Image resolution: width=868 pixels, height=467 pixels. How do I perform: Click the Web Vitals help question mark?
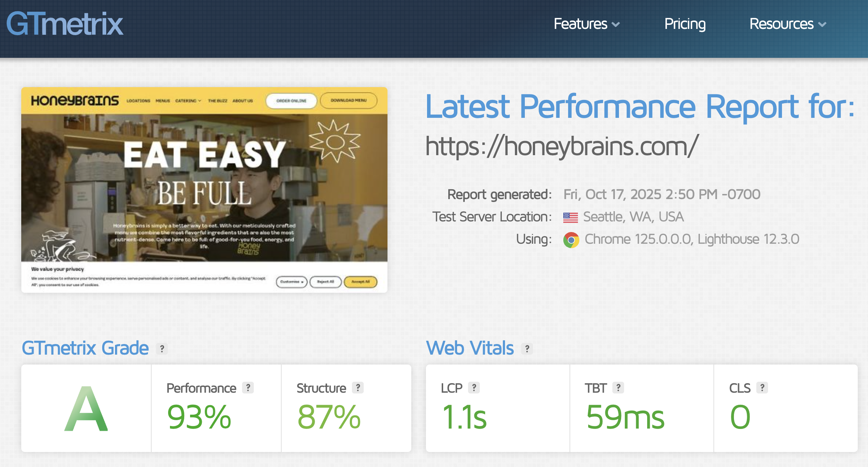point(527,349)
